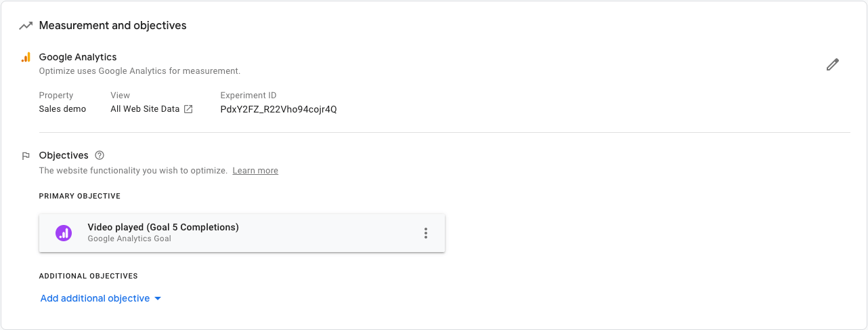Click the purple Analytics goal icon
The image size is (868, 330).
click(64, 233)
